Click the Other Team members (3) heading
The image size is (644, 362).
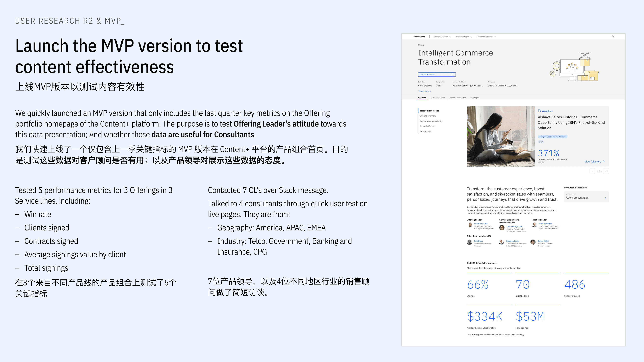tap(479, 236)
